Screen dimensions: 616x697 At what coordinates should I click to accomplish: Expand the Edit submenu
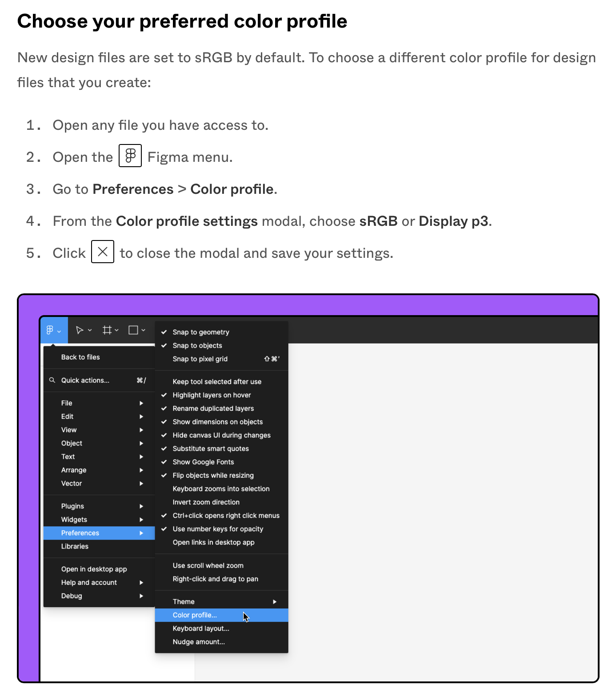tap(99, 417)
